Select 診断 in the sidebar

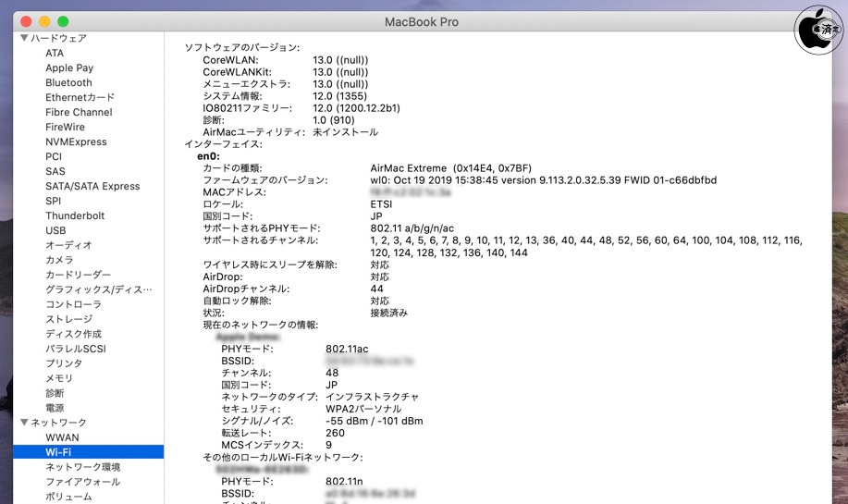coord(55,393)
